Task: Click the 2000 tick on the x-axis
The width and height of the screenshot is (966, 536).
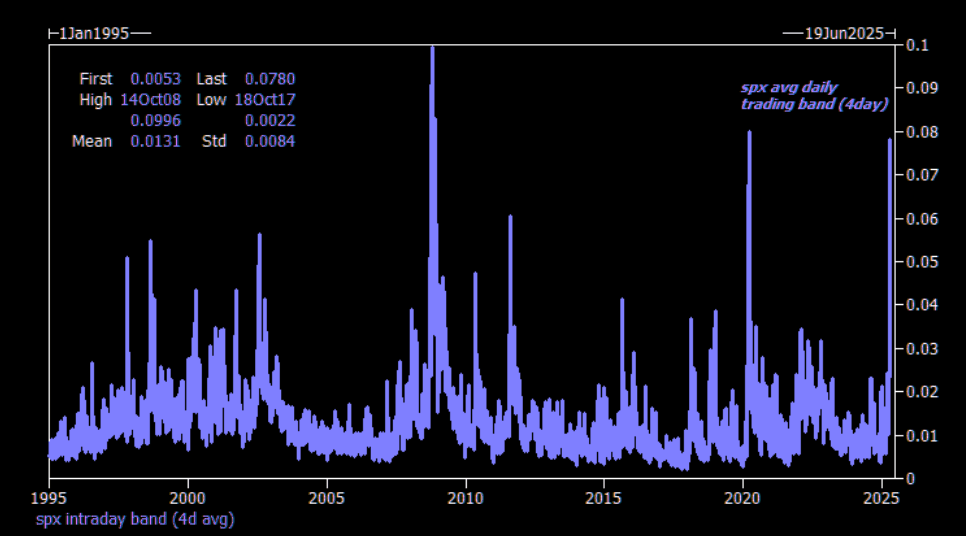Action: tap(188, 497)
